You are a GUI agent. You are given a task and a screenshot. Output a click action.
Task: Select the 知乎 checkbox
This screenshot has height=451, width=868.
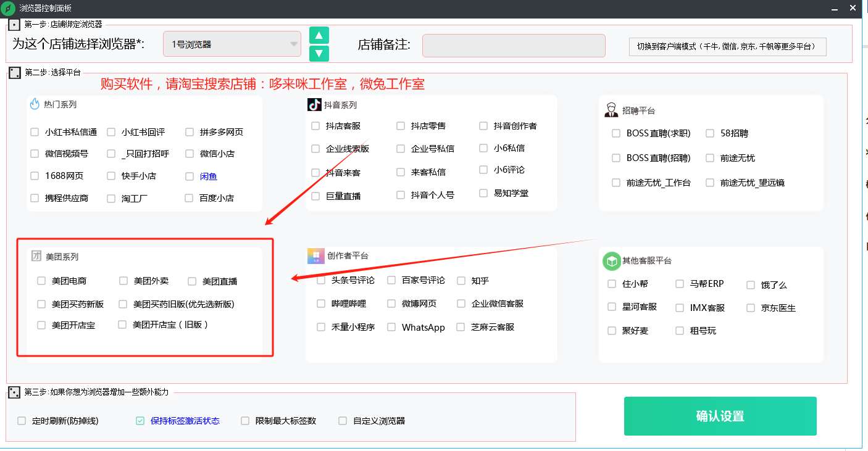coord(461,281)
